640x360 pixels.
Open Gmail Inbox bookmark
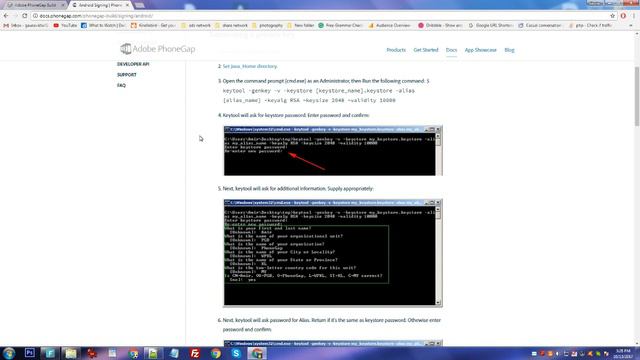click(26, 25)
